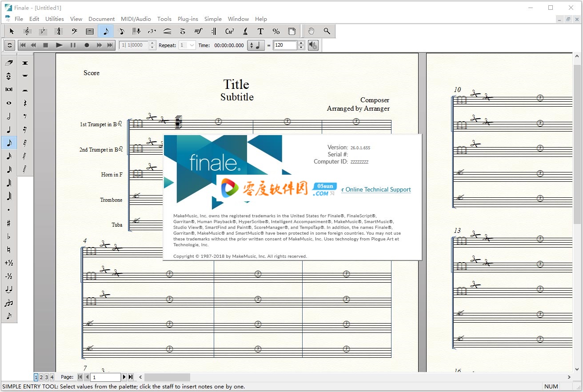Select the Resize percent tool
The height and width of the screenshot is (392, 583).
click(x=276, y=31)
